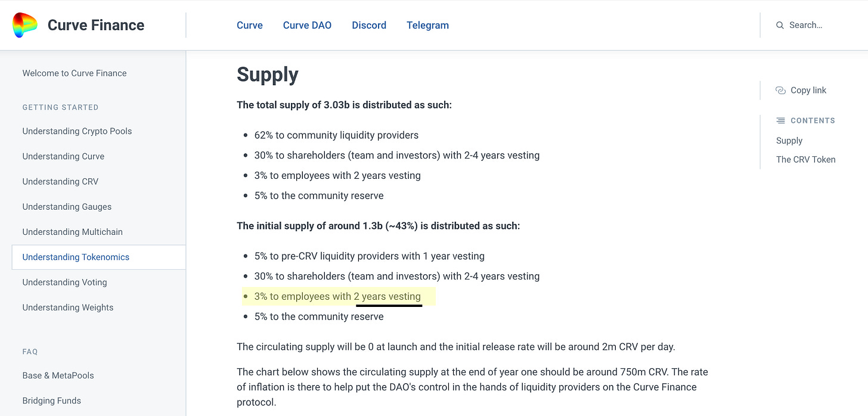The width and height of the screenshot is (868, 416).
Task: Open Understanding Weights page
Action: click(67, 308)
